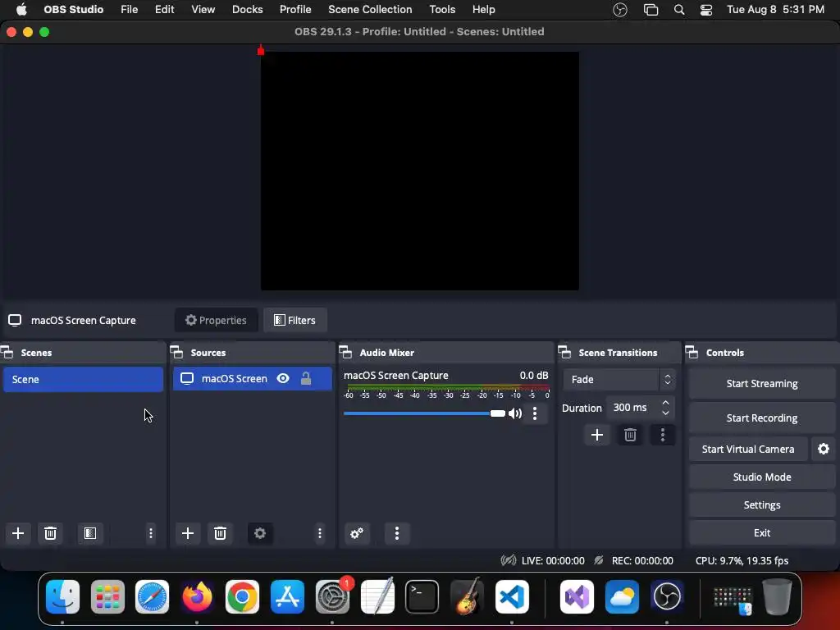The width and height of the screenshot is (840, 630).
Task: Click the Exit button
Action: (x=762, y=532)
